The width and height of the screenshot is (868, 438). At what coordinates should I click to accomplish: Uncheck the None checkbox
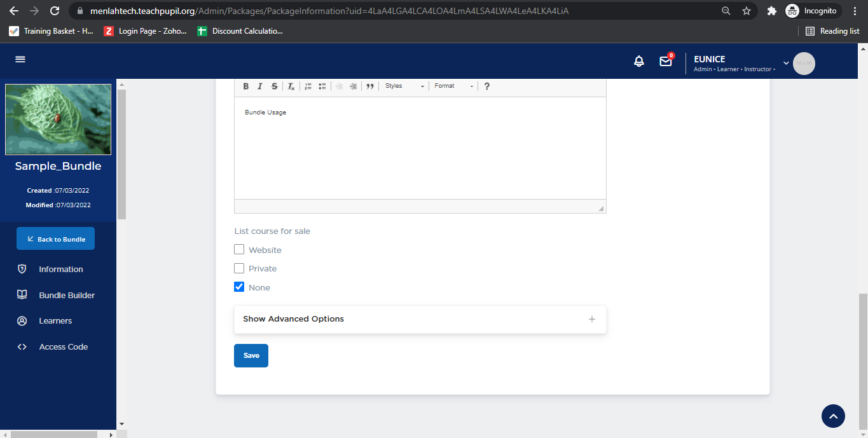click(x=239, y=287)
